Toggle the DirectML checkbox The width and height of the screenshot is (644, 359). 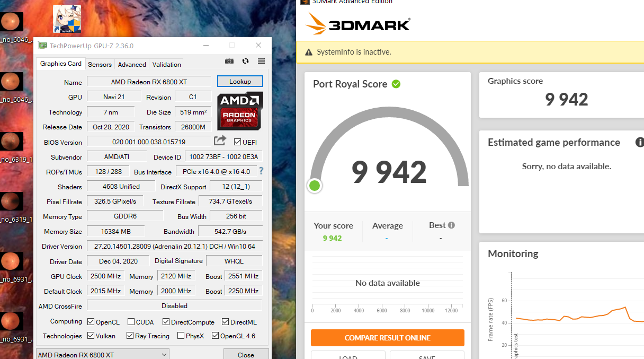pos(226,322)
